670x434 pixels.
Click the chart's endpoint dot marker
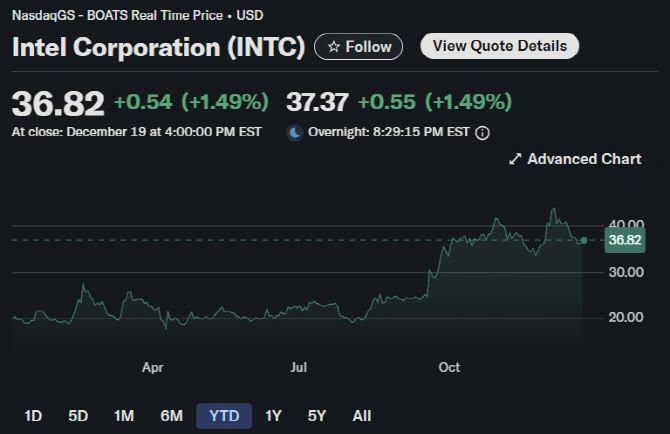click(584, 240)
